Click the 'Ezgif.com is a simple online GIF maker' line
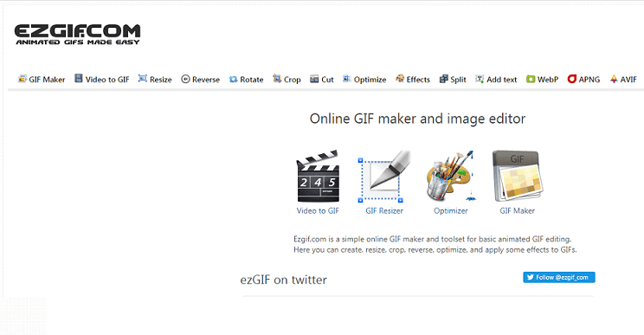644x335 pixels. [x=433, y=239]
